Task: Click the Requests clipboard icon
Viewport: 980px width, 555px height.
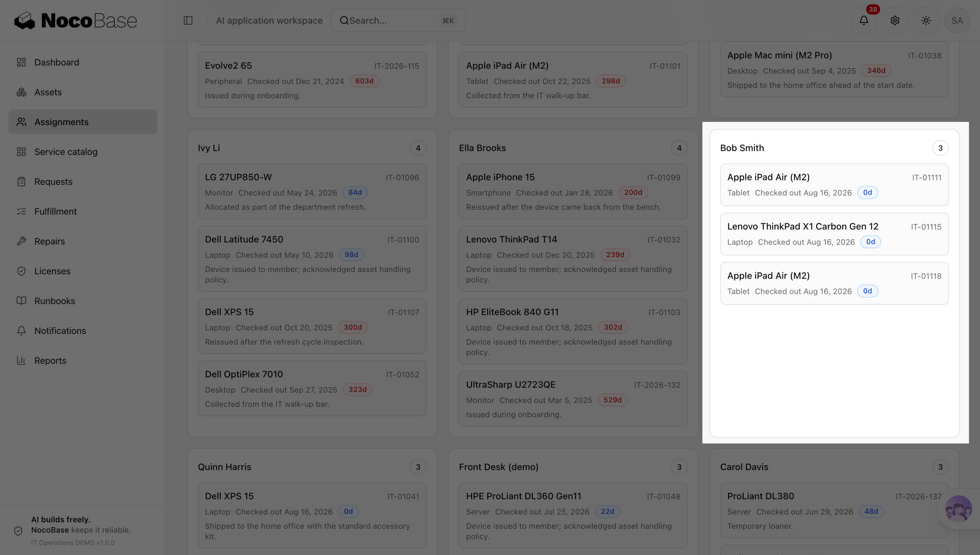Action: tap(21, 182)
